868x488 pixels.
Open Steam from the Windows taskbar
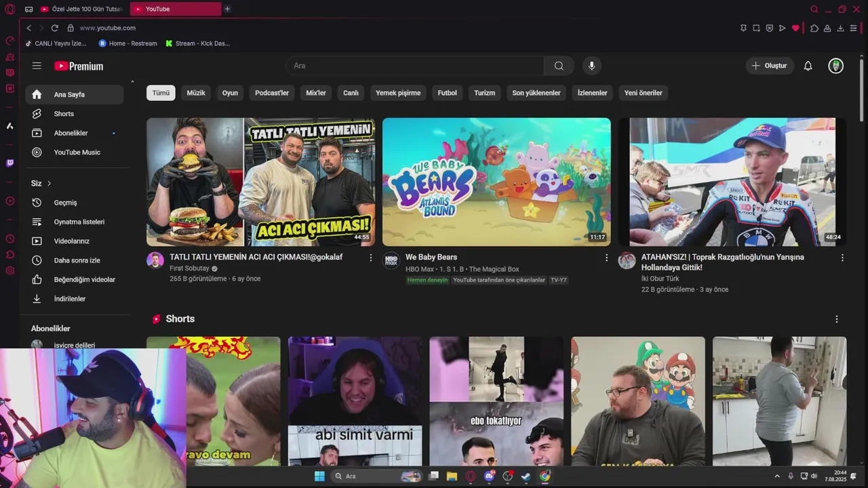click(x=526, y=476)
